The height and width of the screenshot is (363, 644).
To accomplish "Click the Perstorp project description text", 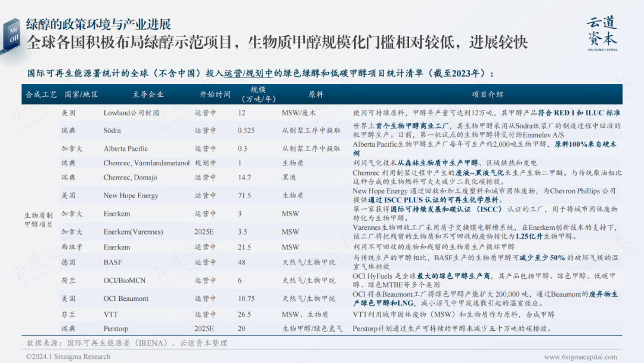I will click(x=452, y=328).
